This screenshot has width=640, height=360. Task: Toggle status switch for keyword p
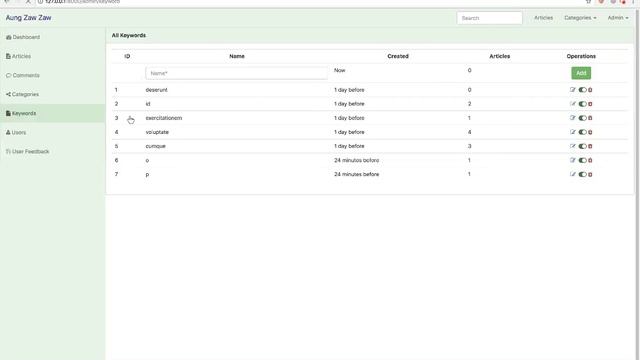tap(582, 174)
